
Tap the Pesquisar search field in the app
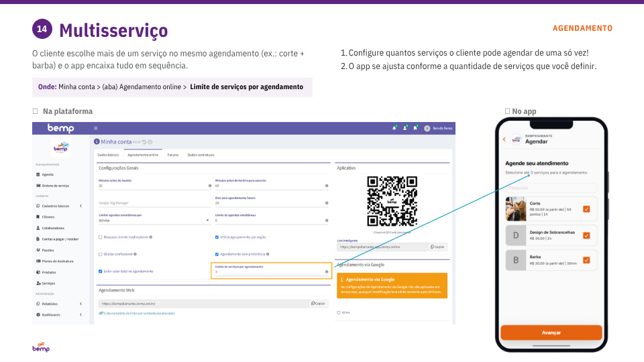click(x=551, y=188)
